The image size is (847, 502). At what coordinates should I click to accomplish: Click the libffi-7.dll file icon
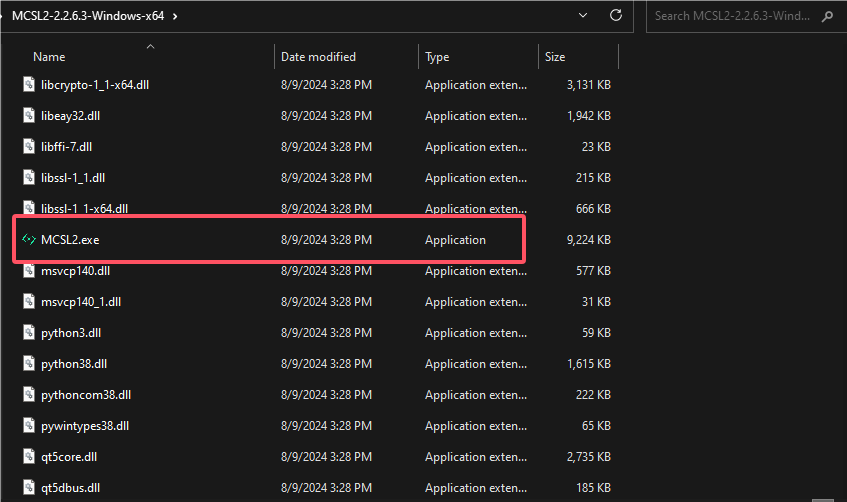pyautogui.click(x=29, y=146)
